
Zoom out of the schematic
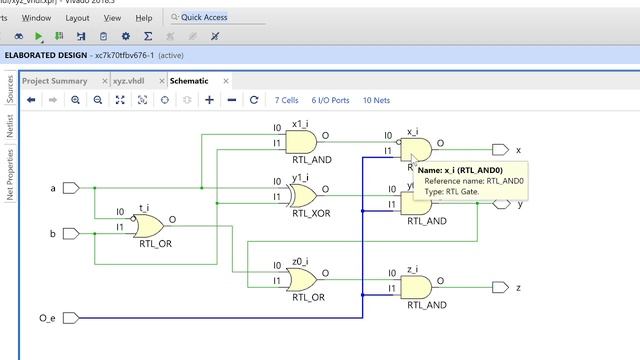[98, 100]
